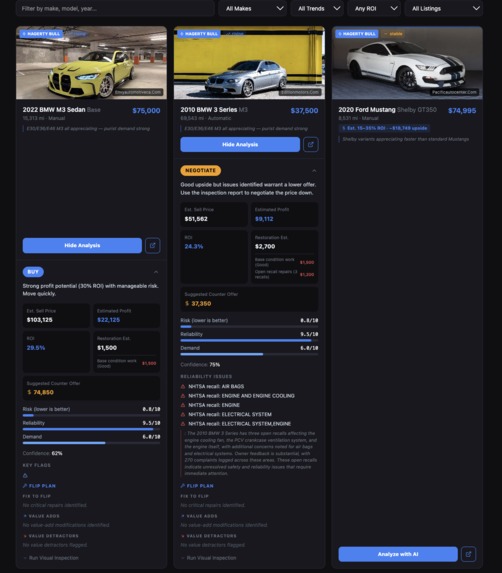
Task: Collapse the BUY analysis chevron on M3 Sedan
Action: [156, 272]
